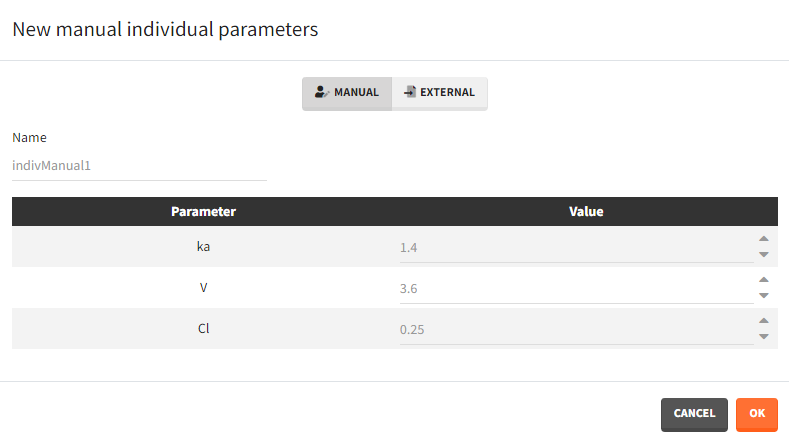Increase the V value with up arrow
This screenshot has width=789, height=444.
tap(764, 280)
